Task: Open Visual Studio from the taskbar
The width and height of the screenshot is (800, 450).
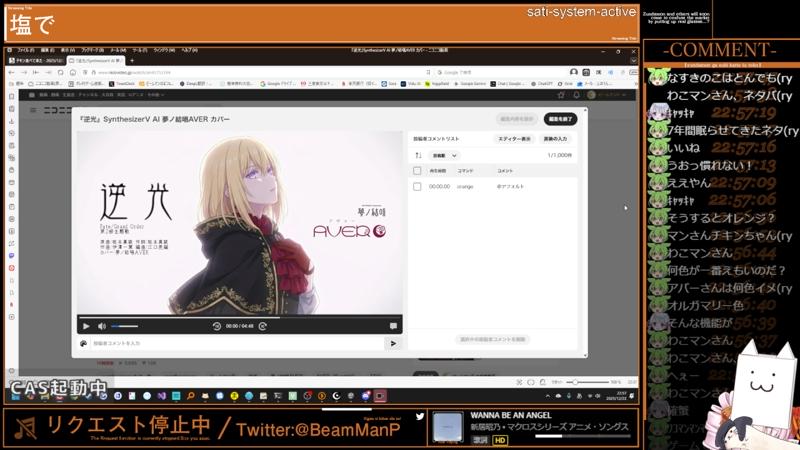Action: [x=161, y=396]
